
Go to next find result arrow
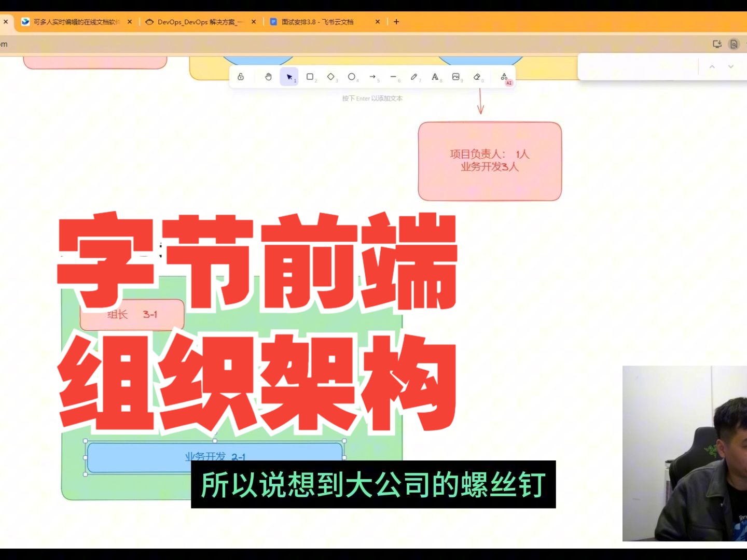[x=731, y=67]
